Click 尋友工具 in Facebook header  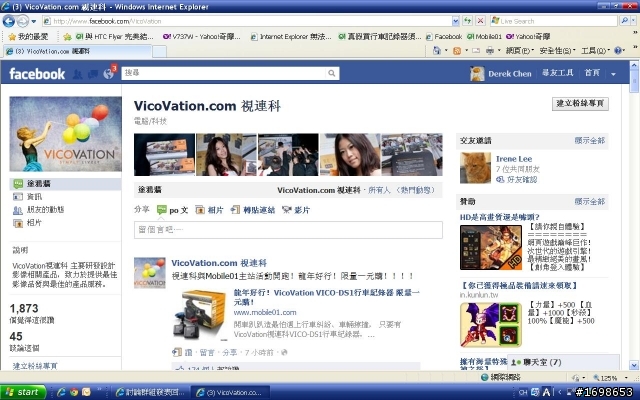click(557, 73)
